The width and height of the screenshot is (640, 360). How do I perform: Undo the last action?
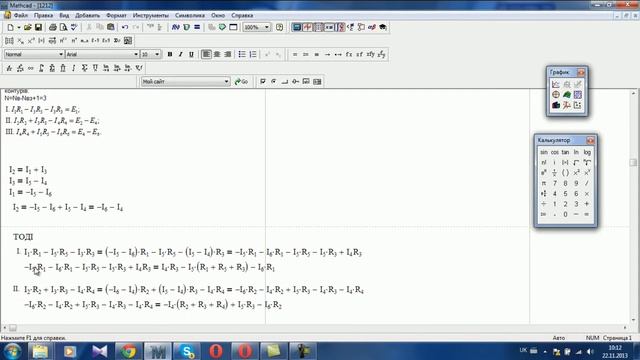(x=125, y=27)
